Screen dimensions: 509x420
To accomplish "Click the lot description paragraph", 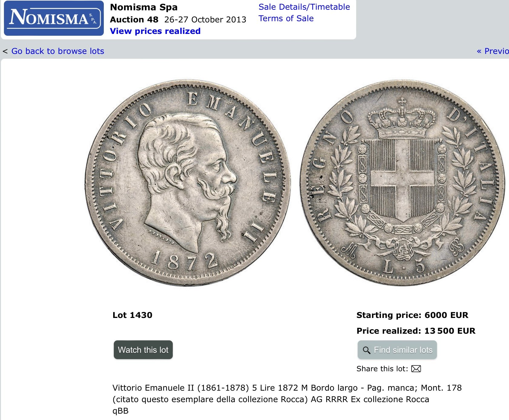I will (x=287, y=393).
